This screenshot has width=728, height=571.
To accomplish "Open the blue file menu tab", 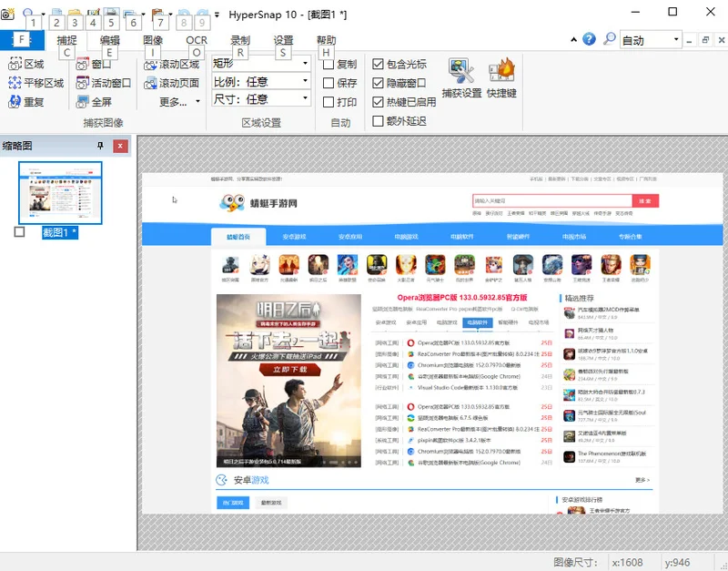I will coord(22,40).
